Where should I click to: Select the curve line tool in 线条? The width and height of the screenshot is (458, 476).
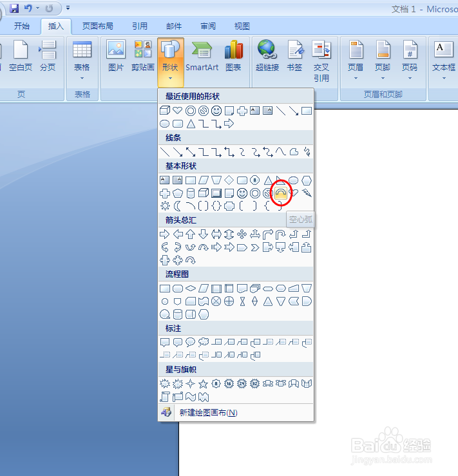(x=281, y=152)
